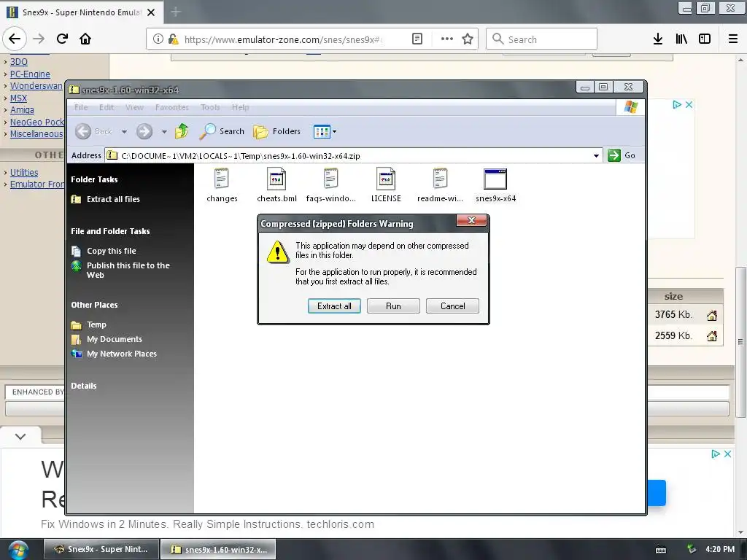Click the Go button in address bar
This screenshot has width=747, height=560.
pyautogui.click(x=622, y=156)
